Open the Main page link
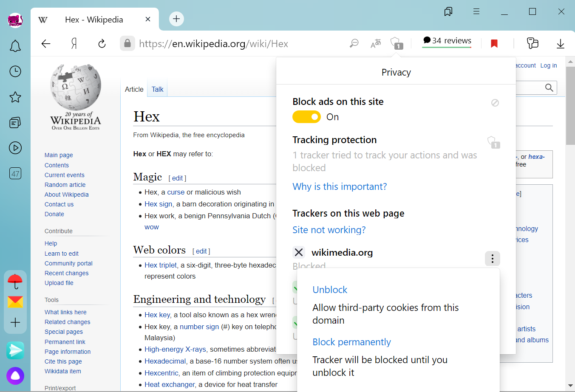Viewport: 575px width, 392px height. (59, 155)
